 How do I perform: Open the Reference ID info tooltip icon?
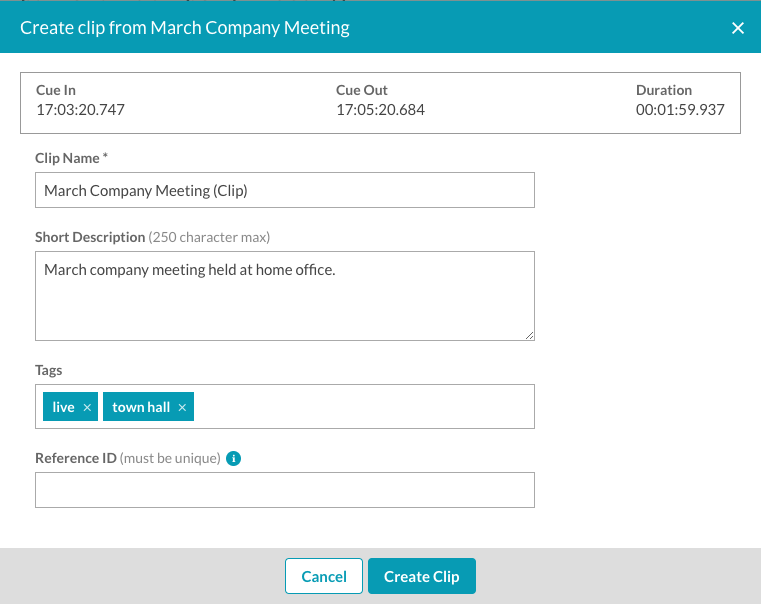[x=233, y=458]
